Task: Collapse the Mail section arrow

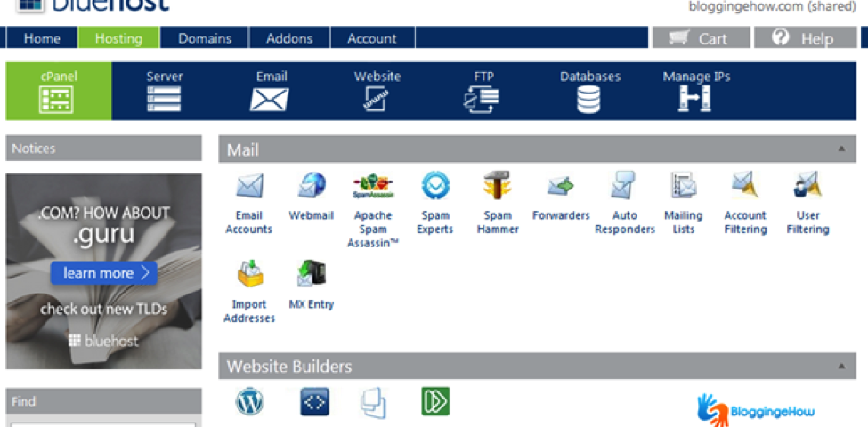Action: click(x=841, y=149)
